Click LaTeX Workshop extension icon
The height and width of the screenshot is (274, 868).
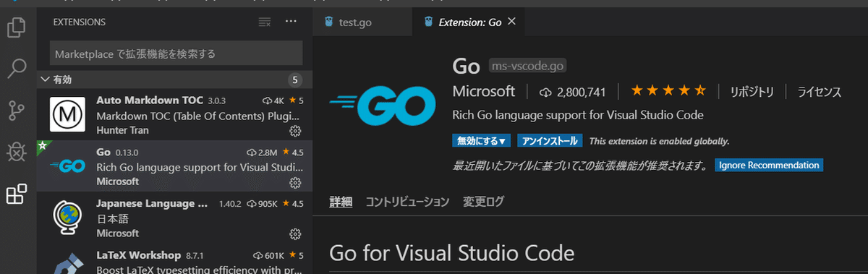[68, 262]
